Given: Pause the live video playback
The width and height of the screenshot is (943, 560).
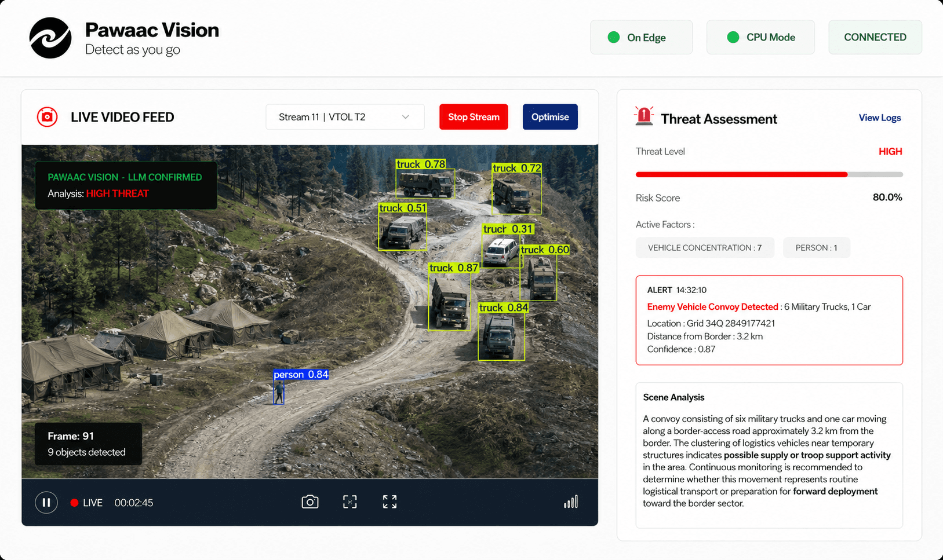Looking at the screenshot, I should [x=46, y=502].
